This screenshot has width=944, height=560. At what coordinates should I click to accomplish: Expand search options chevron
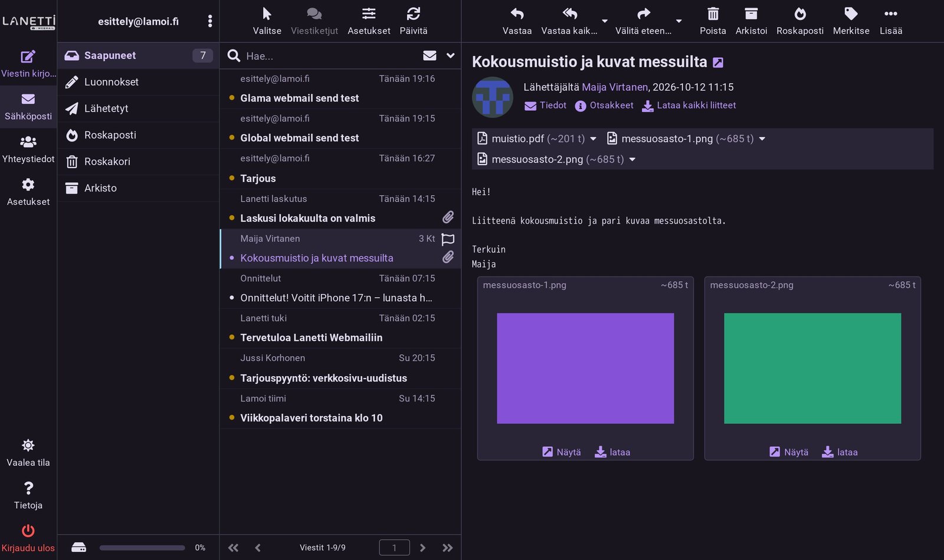click(451, 55)
